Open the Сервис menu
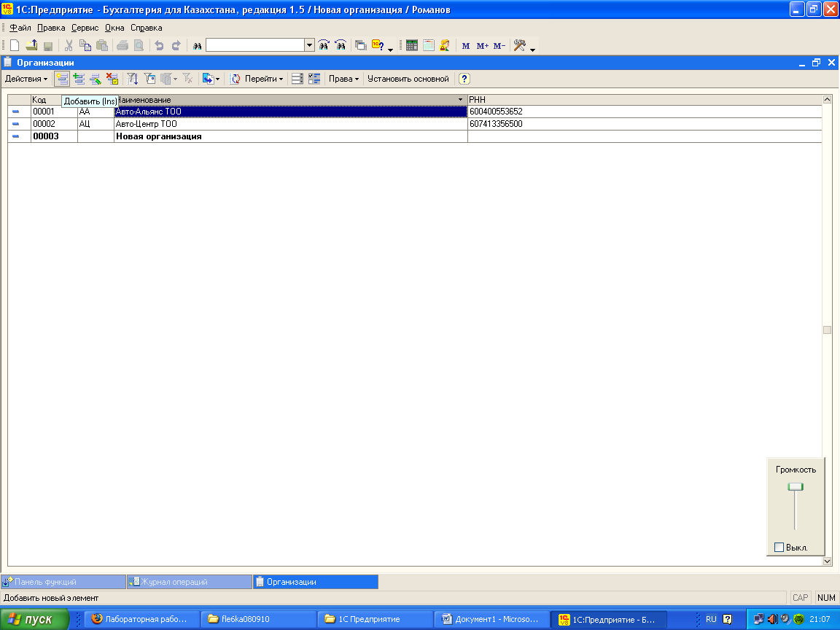 (85, 28)
